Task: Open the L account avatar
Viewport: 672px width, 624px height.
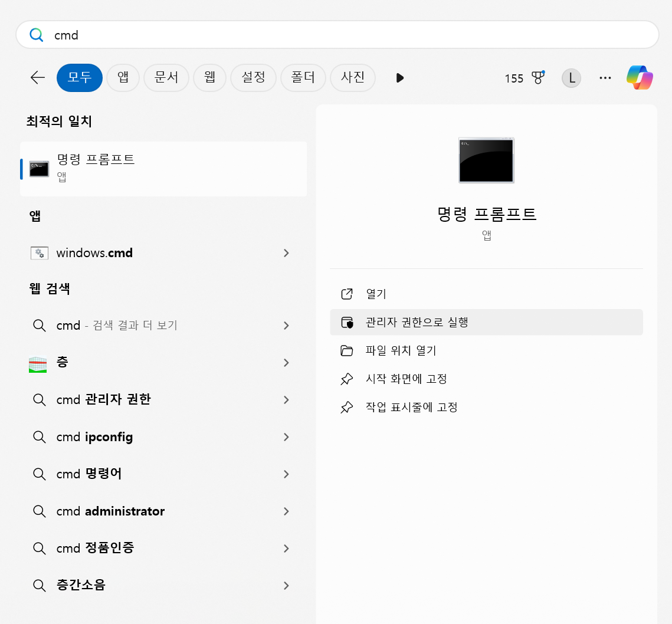Action: (571, 78)
